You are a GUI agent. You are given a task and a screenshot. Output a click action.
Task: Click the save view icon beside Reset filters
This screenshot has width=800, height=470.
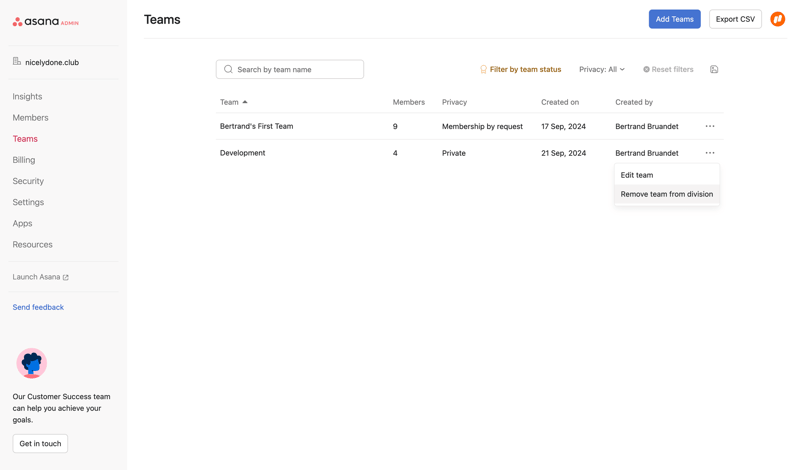714,69
